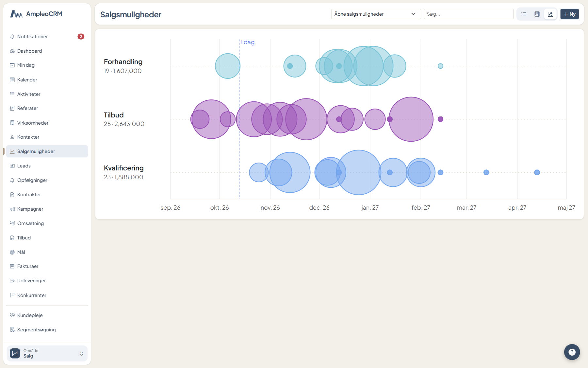Select the bubble chart view icon
Viewport: 588px width, 368px height.
[x=550, y=14]
